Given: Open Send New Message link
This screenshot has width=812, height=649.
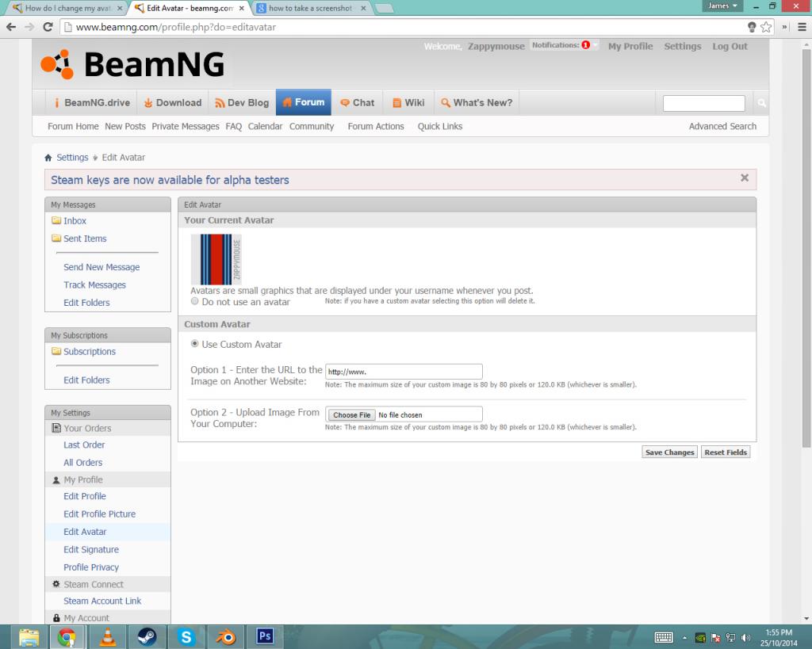Looking at the screenshot, I should point(101,267).
